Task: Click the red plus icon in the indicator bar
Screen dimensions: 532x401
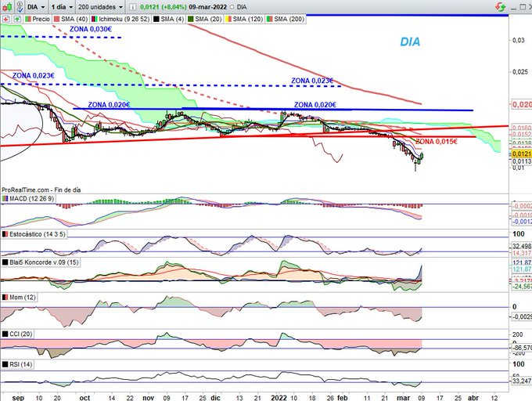Action: point(5,19)
